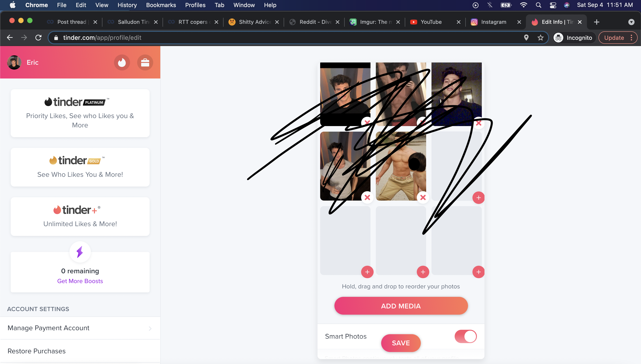Click the flame icon beside Eric
The height and width of the screenshot is (364, 641).
122,62
